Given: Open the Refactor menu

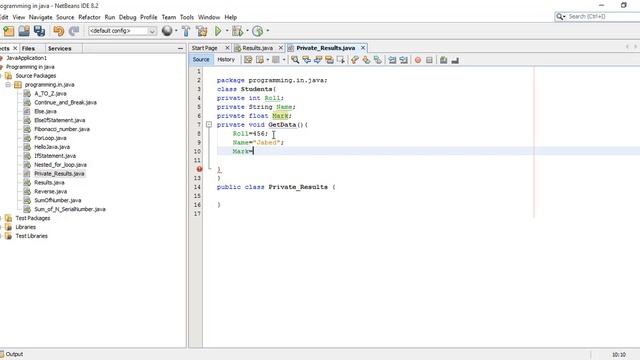Looking at the screenshot, I should point(89,17).
